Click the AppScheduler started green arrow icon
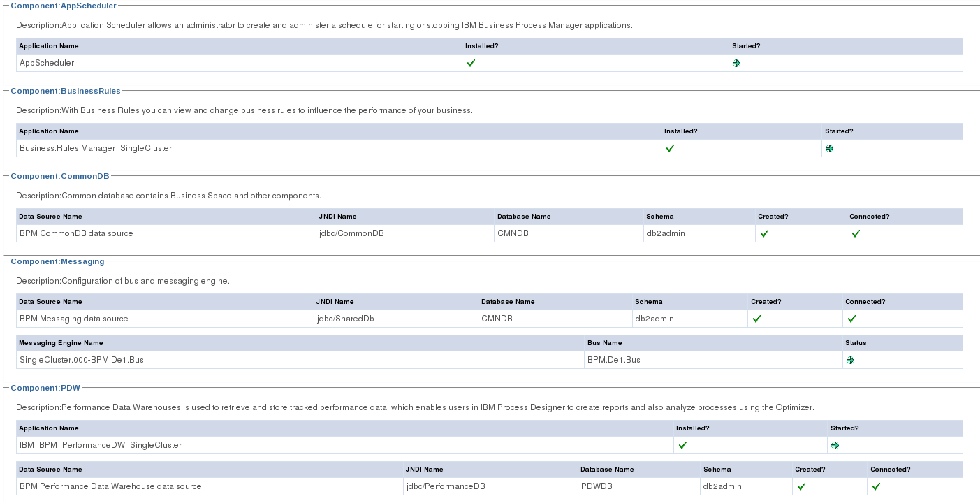Viewport: 980px width, 501px height. [736, 63]
